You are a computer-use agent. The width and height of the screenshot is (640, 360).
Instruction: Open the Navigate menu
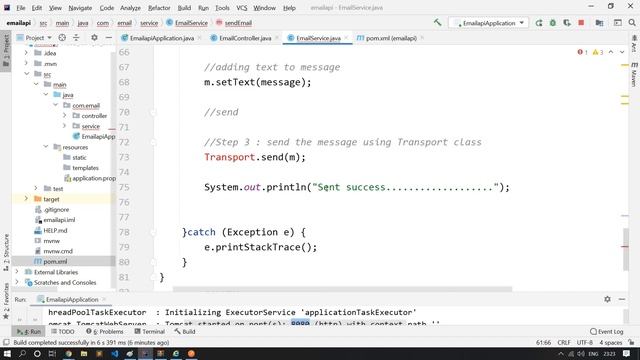pos(80,8)
